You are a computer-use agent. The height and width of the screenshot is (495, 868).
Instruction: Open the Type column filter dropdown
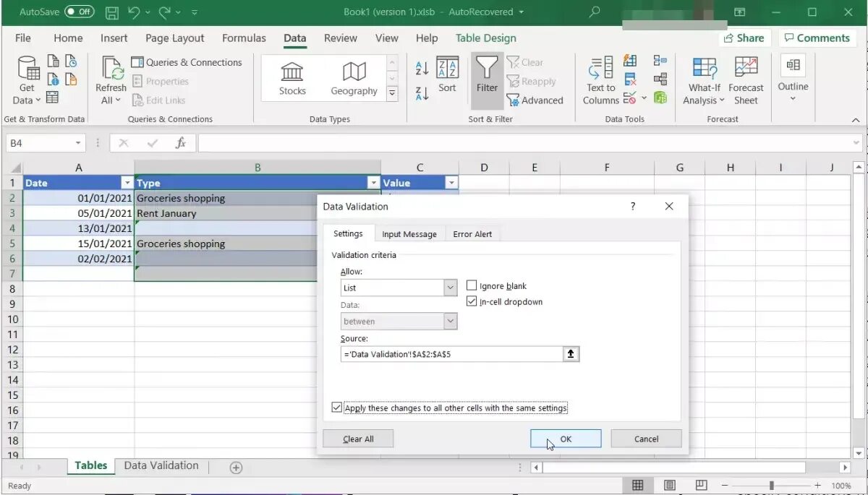tap(374, 184)
